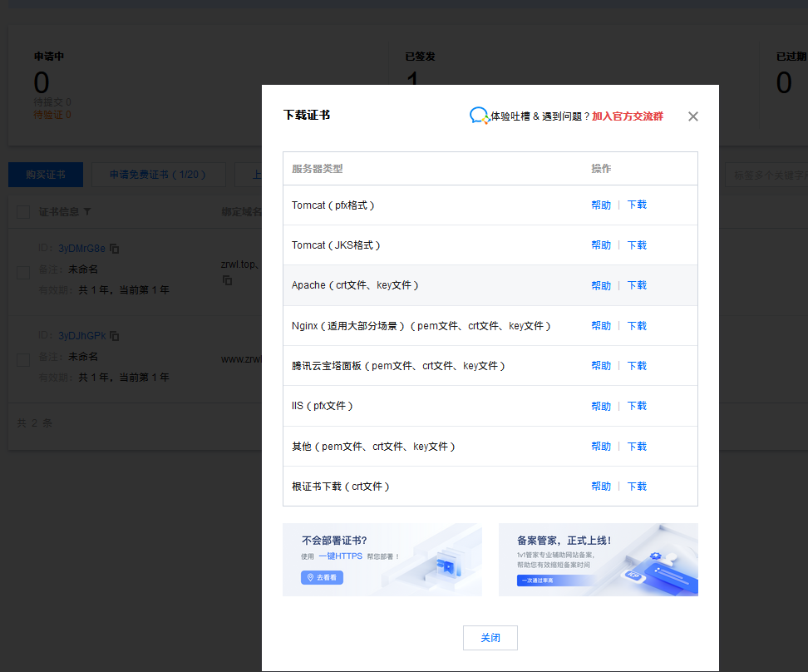The image size is (808, 672).
Task: Click the location pin icon on 去看看 button
Action: pyautogui.click(x=309, y=577)
